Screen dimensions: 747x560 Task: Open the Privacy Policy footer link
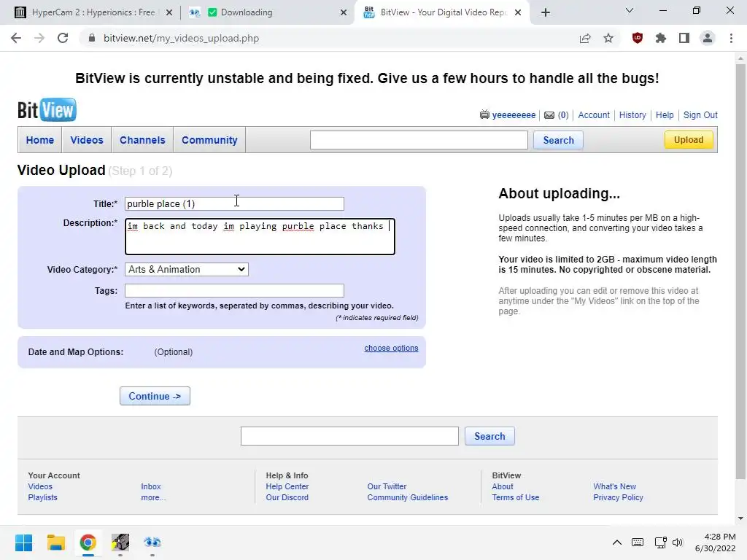[619, 497]
